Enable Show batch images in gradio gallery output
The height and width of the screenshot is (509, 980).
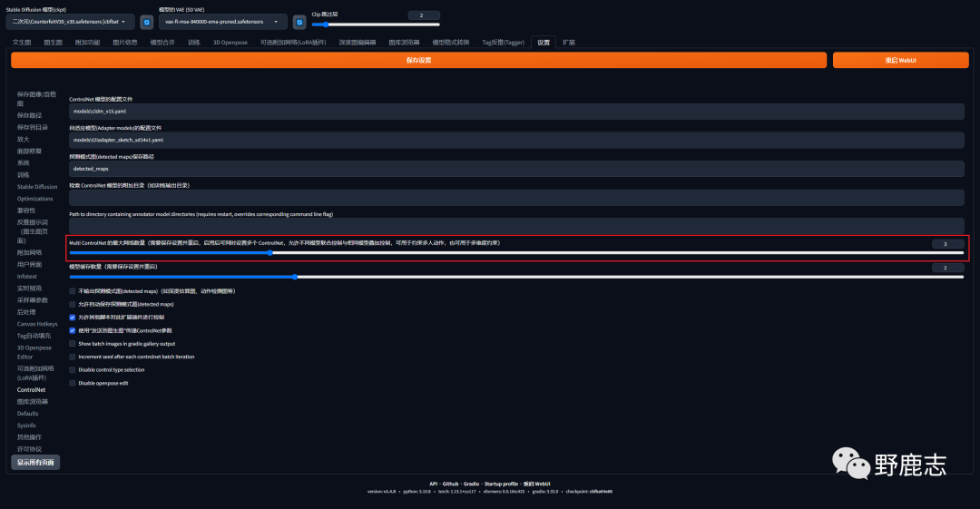pyautogui.click(x=73, y=344)
